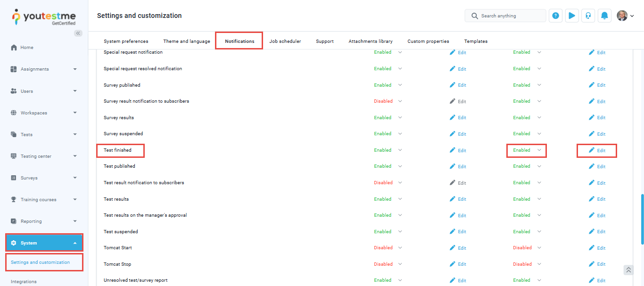Click the Reporting sidebar icon
Image resolution: width=644 pixels, height=286 pixels.
pos(14,221)
